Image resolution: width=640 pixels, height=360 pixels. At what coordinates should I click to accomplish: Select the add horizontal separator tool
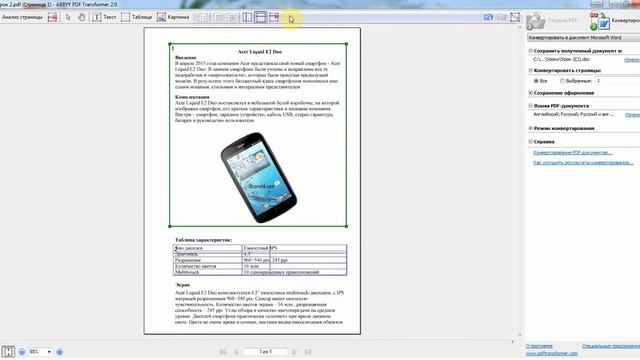tap(260, 17)
